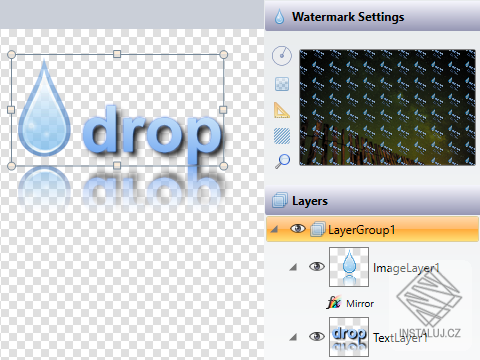Click the Watermark Settings panel title
Image resolution: width=480 pixels, height=360 pixels.
click(348, 17)
